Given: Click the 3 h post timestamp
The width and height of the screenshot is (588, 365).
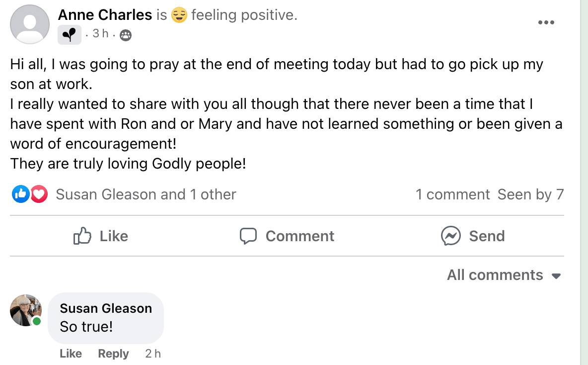Looking at the screenshot, I should [100, 34].
